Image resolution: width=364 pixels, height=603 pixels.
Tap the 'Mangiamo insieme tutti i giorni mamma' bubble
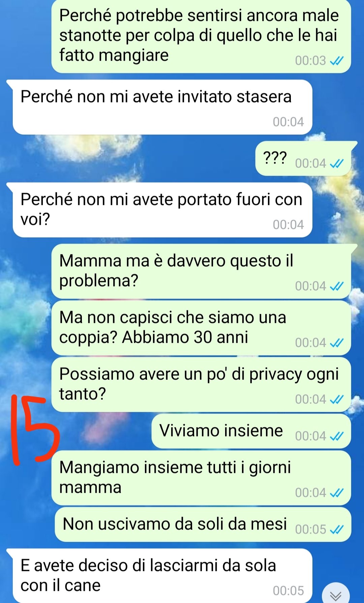[201, 478]
